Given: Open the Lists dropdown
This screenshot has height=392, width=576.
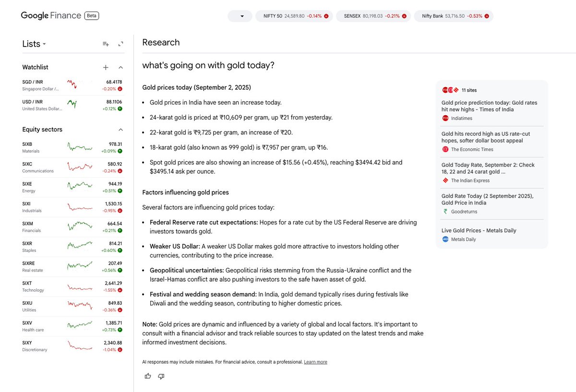Looking at the screenshot, I should pos(34,44).
